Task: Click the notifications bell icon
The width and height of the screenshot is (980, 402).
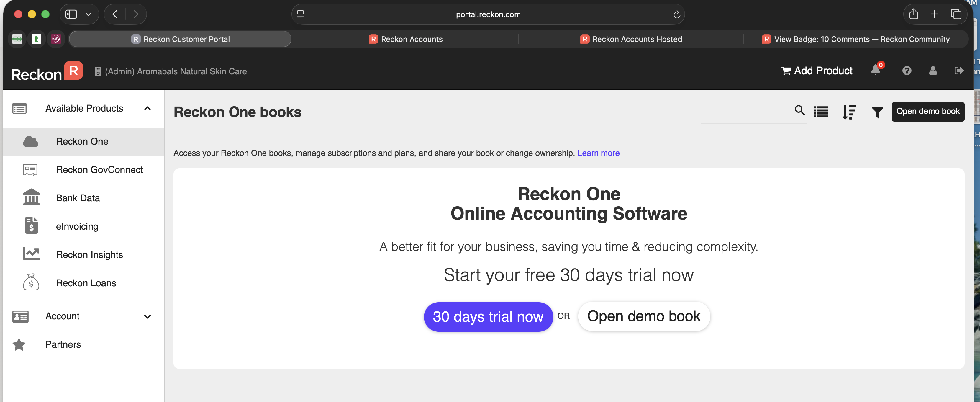Action: 875,71
